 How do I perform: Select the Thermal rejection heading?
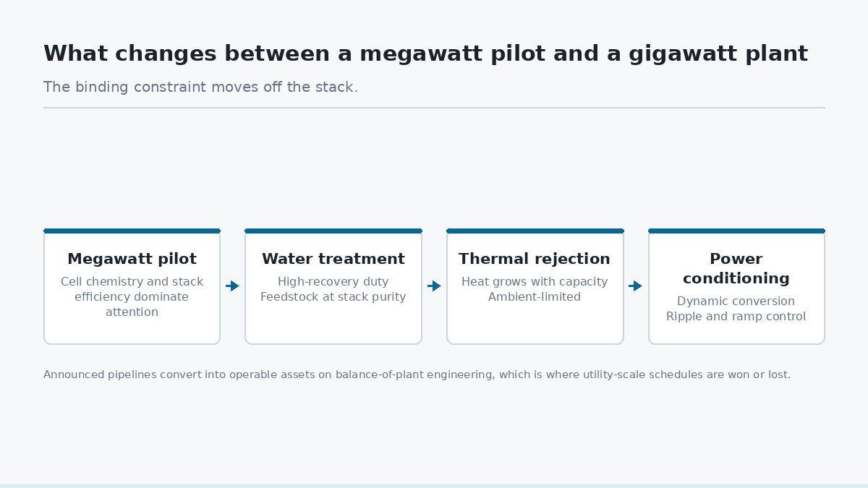tap(535, 259)
